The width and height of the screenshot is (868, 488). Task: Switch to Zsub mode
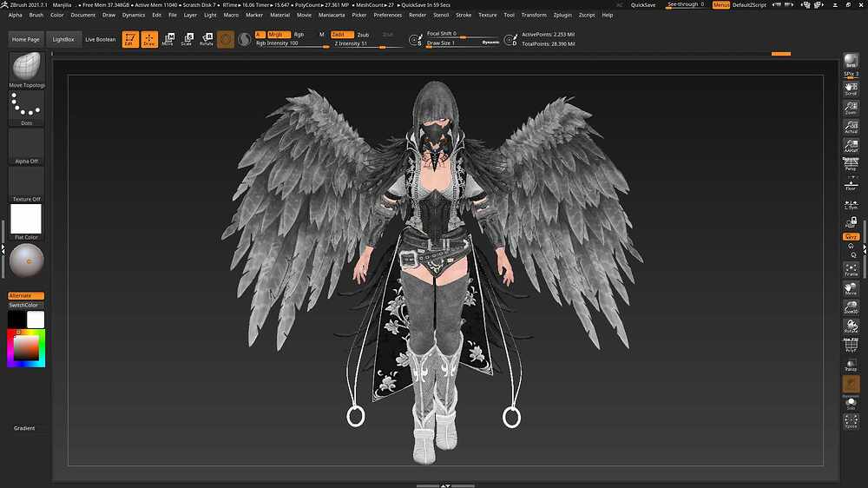pyautogui.click(x=363, y=35)
